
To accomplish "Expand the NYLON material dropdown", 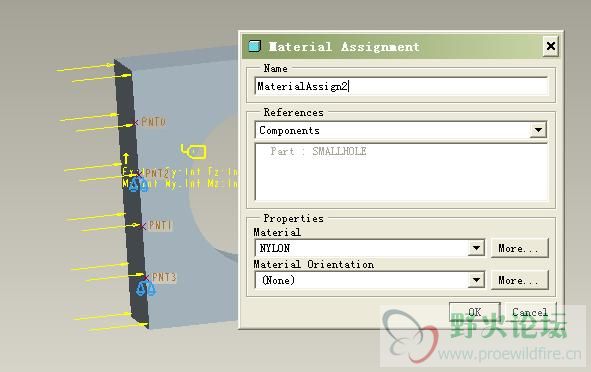I will tap(476, 248).
